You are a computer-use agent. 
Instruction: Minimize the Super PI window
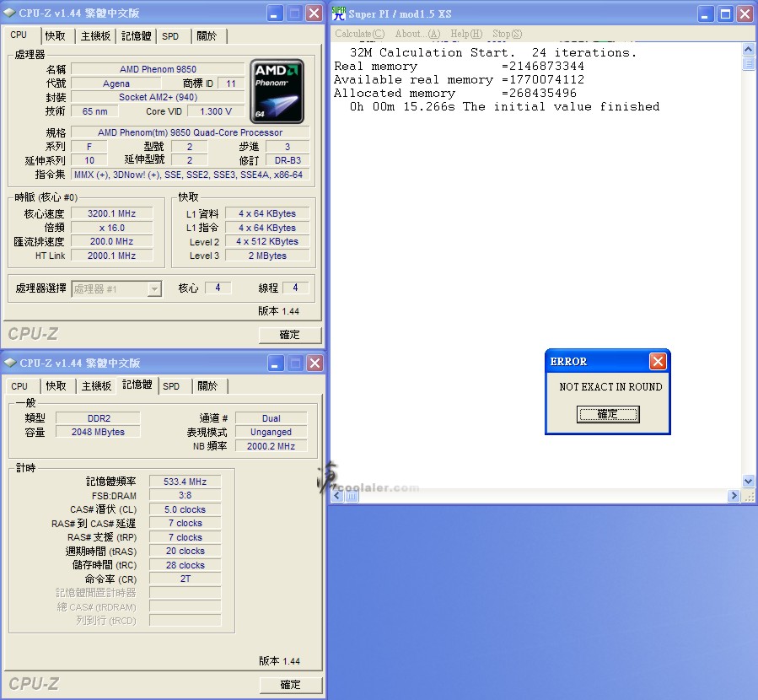[x=706, y=14]
